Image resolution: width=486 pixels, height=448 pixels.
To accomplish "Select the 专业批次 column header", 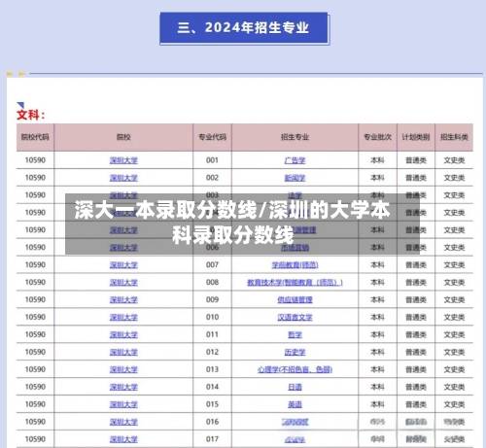I will coord(377,137).
